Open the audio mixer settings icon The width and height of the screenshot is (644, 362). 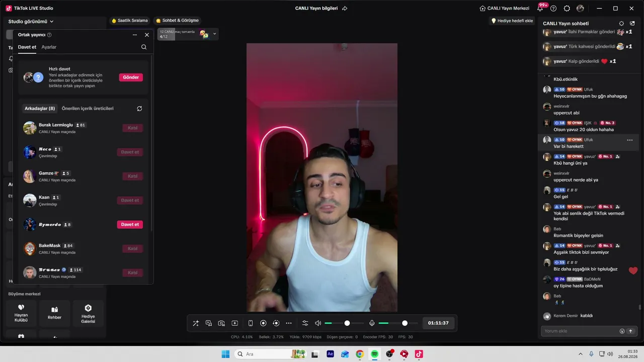coord(305,323)
